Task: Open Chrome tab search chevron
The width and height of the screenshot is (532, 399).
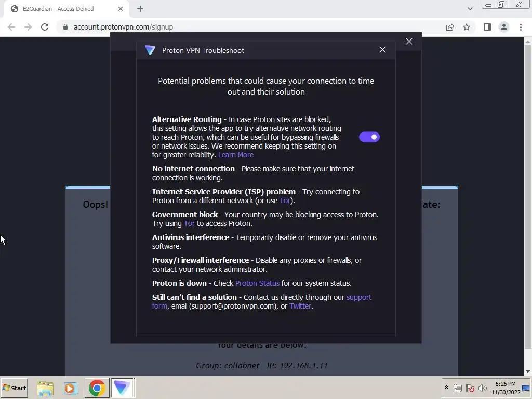Action: tap(470, 9)
